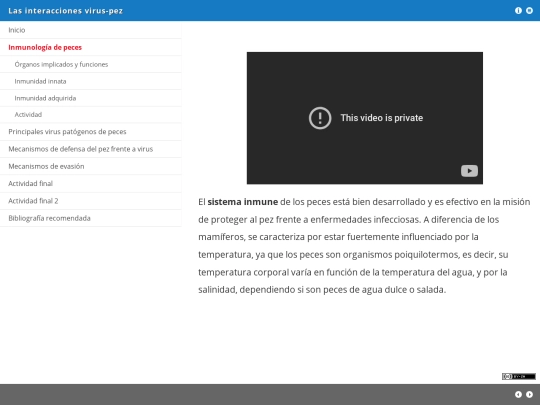
Task: Open the Inmunidad innata subsection
Action: click(91, 81)
